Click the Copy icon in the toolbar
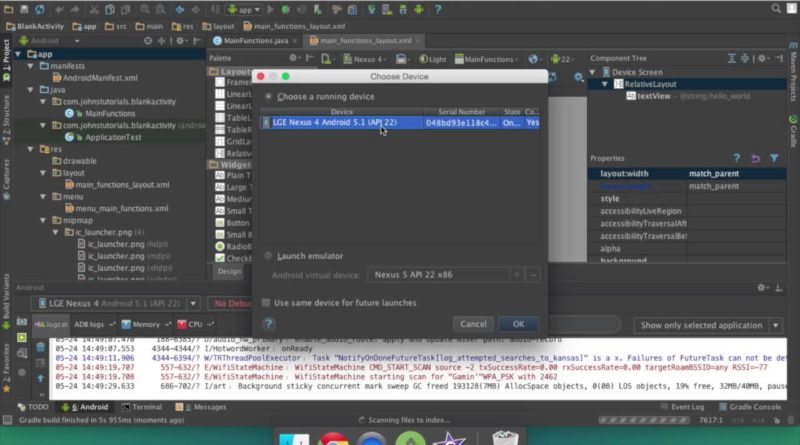This screenshot has width=800, height=445. coord(110,9)
